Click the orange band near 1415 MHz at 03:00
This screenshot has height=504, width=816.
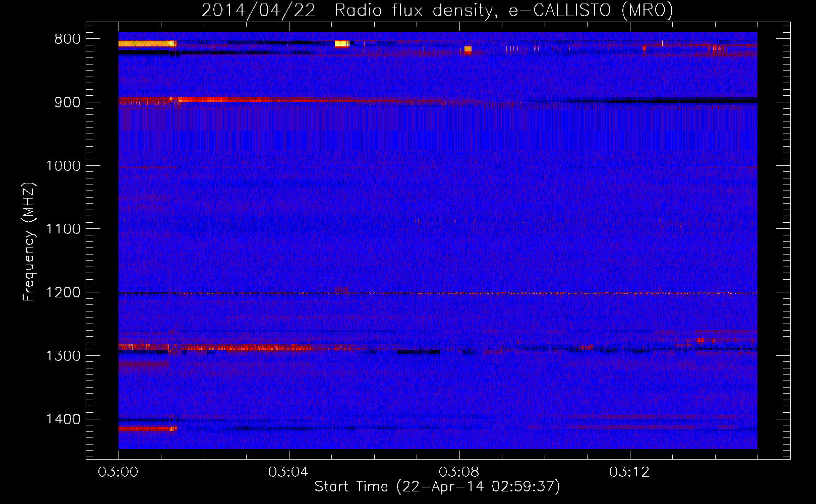[x=147, y=428]
